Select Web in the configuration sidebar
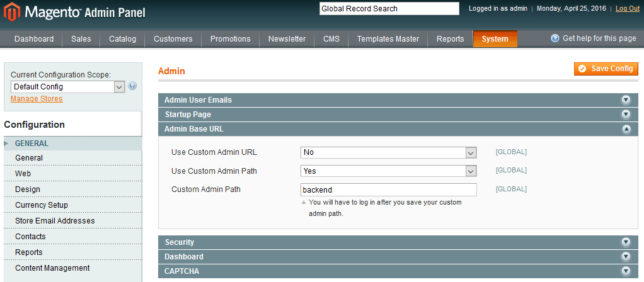The height and width of the screenshot is (282, 644). pyautogui.click(x=72, y=174)
